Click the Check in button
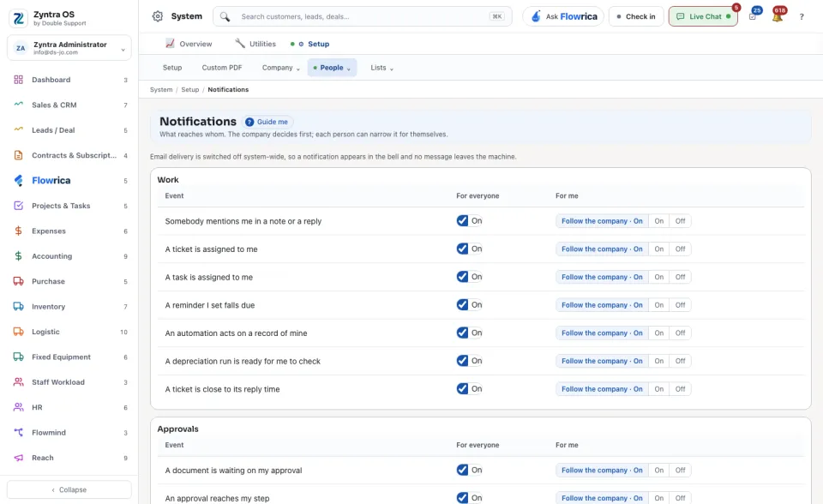Image resolution: width=823 pixels, height=504 pixels. click(635, 17)
